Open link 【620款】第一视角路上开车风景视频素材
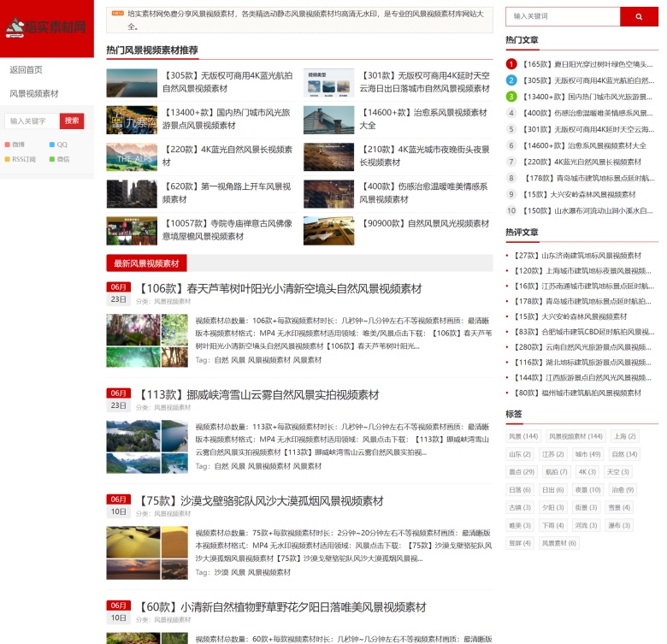667x644 pixels. click(x=227, y=193)
